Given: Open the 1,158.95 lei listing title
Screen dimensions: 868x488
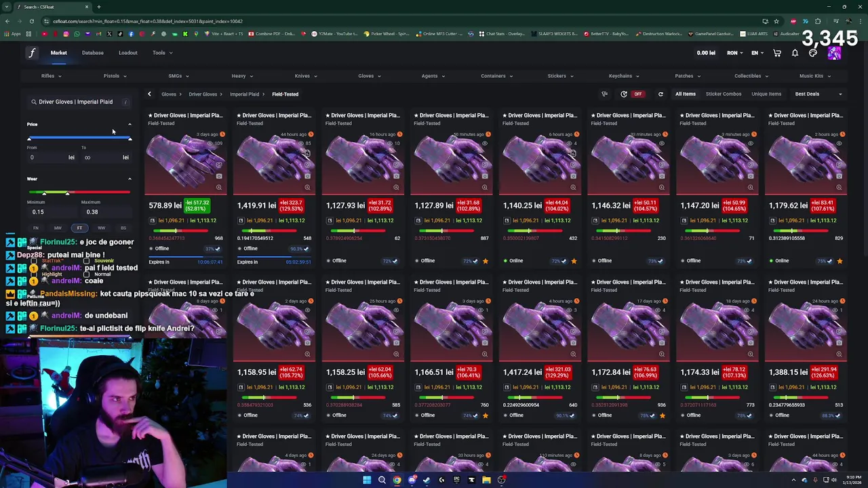Looking at the screenshot, I should click(274, 282).
